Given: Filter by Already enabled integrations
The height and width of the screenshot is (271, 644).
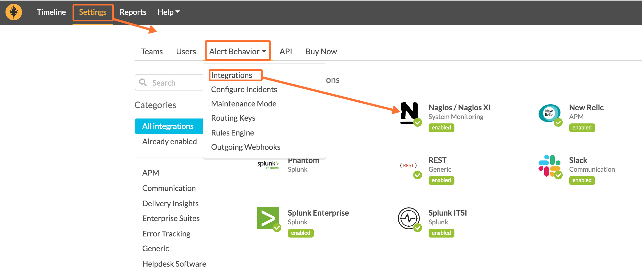Looking at the screenshot, I should (x=170, y=142).
